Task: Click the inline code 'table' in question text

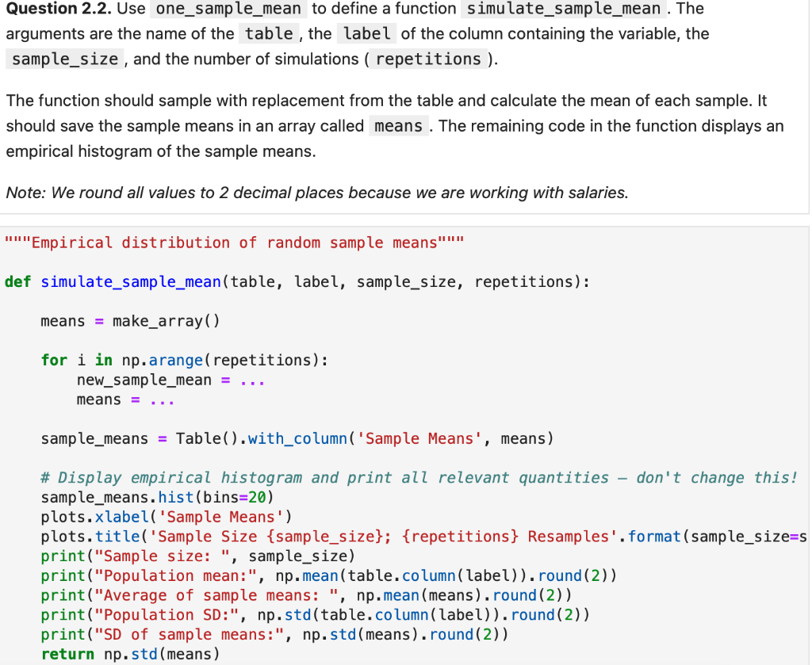Action: tap(269, 33)
